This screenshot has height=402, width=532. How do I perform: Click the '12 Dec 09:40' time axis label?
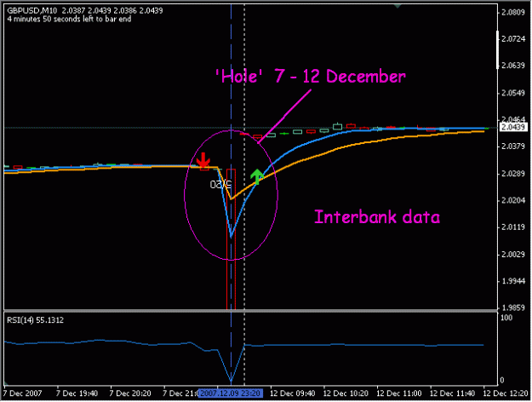click(x=293, y=393)
